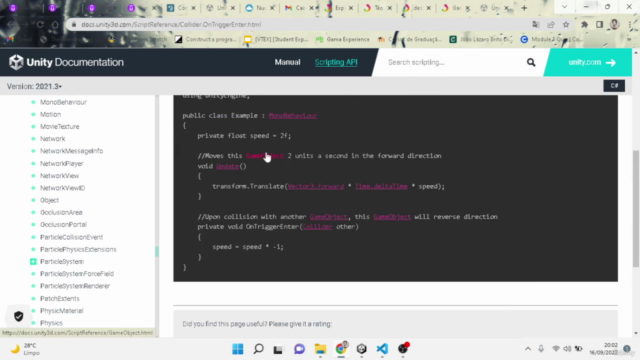Click the C# language button

614,86
